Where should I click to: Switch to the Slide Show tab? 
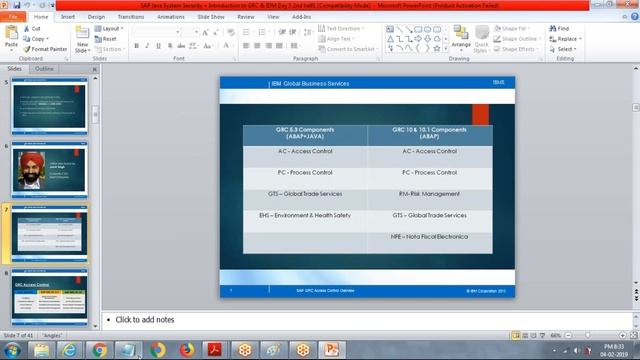click(x=211, y=17)
